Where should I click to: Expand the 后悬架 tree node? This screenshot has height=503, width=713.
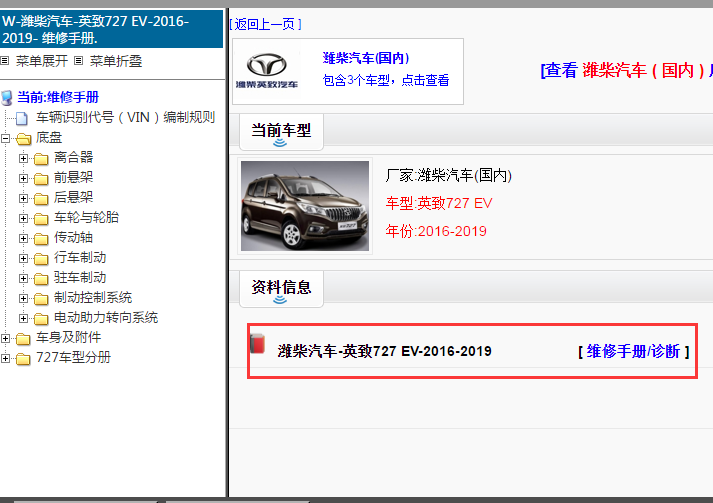[23, 198]
